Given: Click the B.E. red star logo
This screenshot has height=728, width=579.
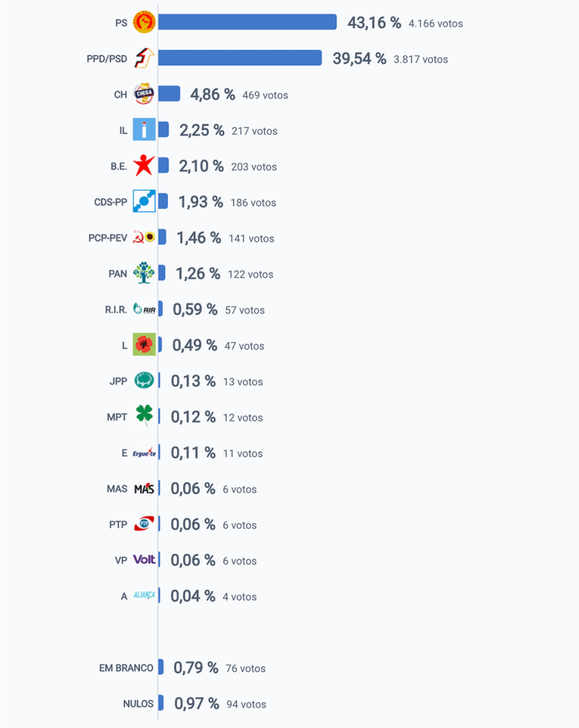Looking at the screenshot, I should 144,165.
